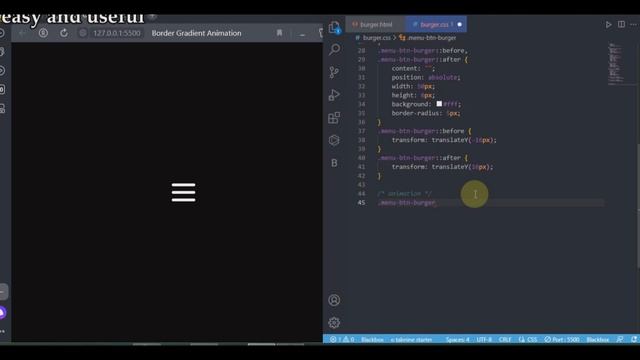Click the Run play icon in editor toolbar
The width and height of the screenshot is (640, 360).
[x=608, y=24]
